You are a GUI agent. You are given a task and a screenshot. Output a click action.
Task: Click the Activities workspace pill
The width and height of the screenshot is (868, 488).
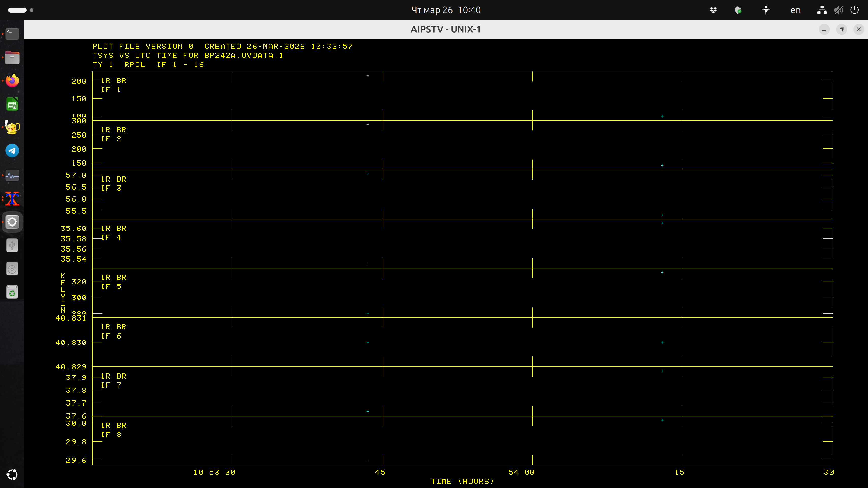point(17,10)
